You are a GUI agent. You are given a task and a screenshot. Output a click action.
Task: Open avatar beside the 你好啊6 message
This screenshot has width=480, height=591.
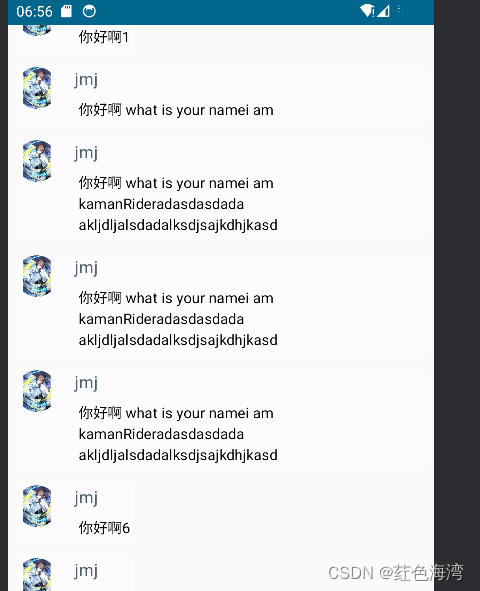(37, 506)
